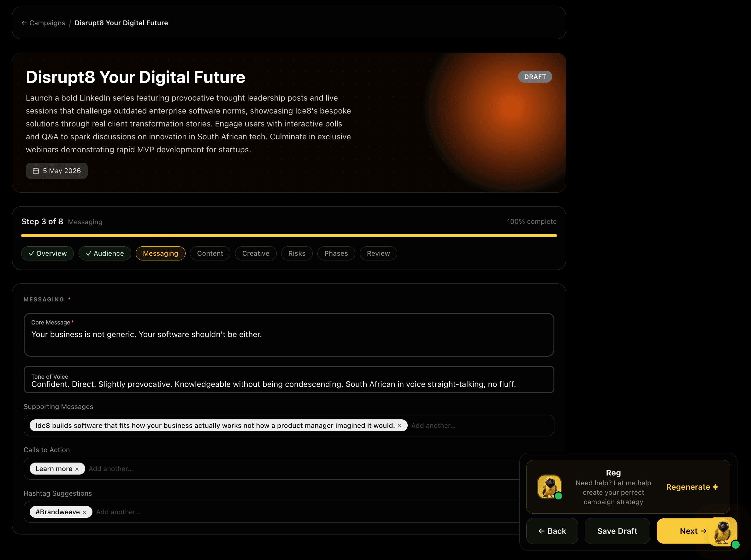Image resolution: width=751 pixels, height=560 pixels.
Task: Click the yellow step progress bar
Action: pos(289,236)
